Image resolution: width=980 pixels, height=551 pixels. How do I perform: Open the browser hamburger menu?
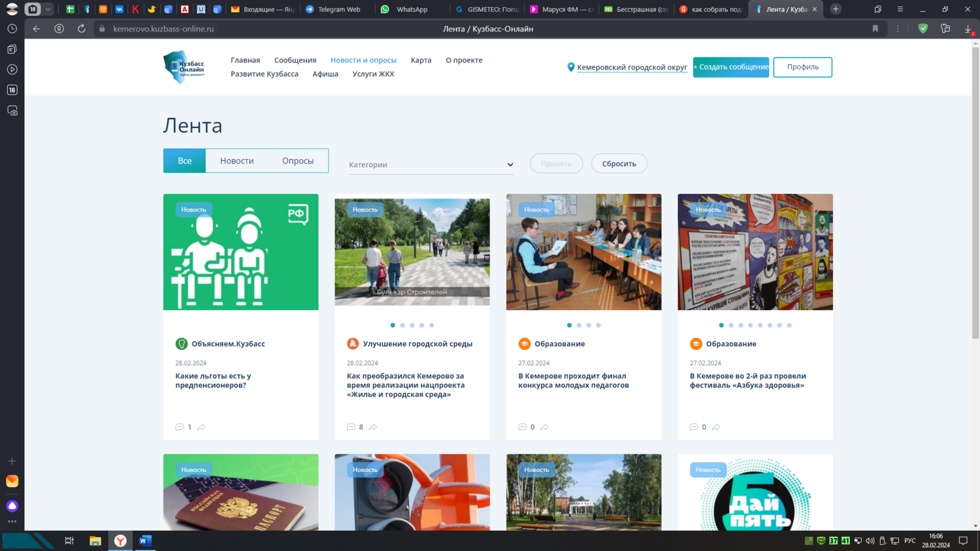point(900,9)
